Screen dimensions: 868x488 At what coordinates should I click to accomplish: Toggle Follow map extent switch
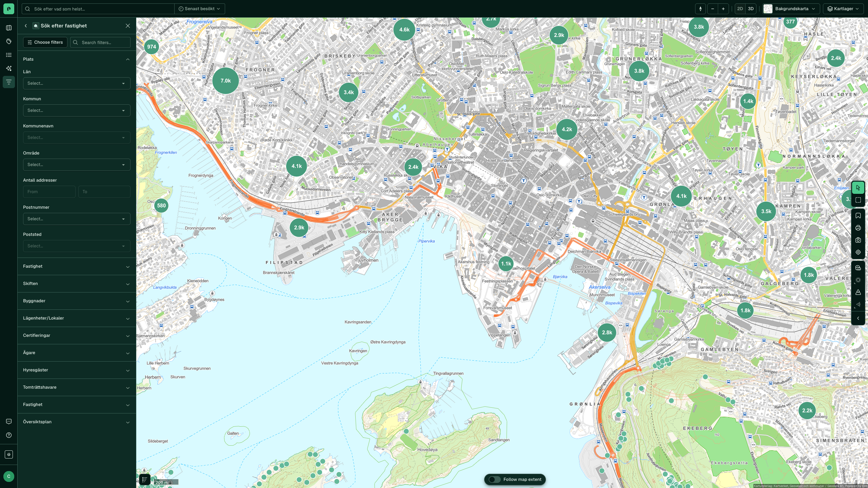pos(494,480)
